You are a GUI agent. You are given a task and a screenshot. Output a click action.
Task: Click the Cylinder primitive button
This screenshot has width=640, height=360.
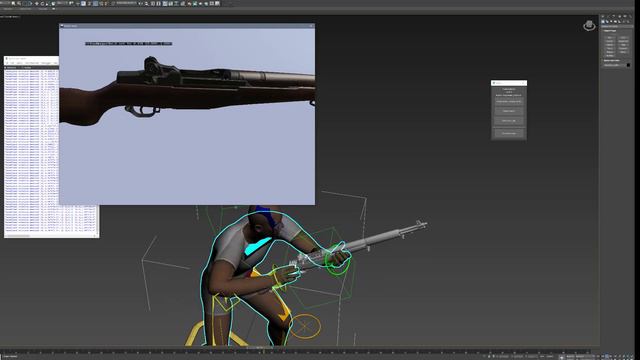610,45
